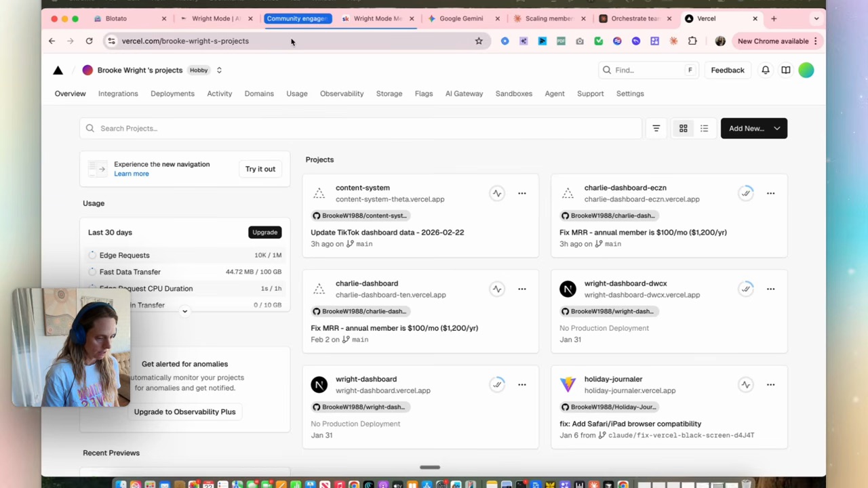Click Upgrade to Observability Plus

pos(184,411)
